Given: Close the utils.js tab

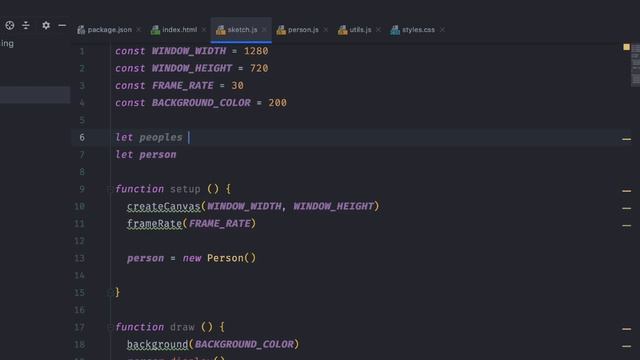Looking at the screenshot, I should (x=378, y=30).
